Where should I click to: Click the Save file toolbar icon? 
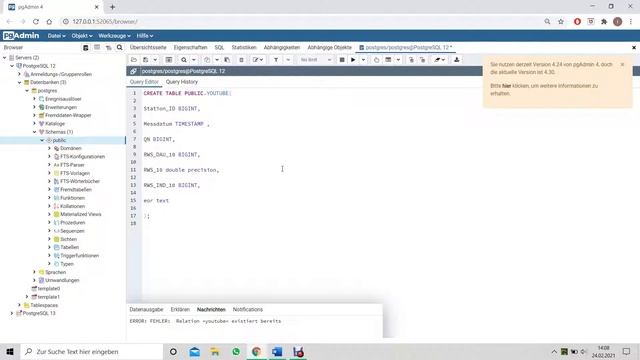(145, 60)
